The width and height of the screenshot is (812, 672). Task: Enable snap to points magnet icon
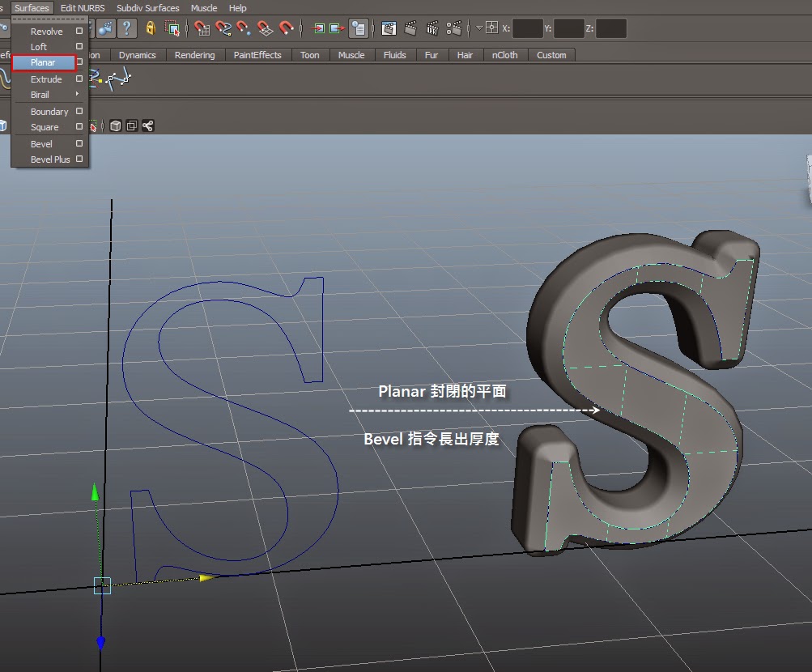point(244,28)
